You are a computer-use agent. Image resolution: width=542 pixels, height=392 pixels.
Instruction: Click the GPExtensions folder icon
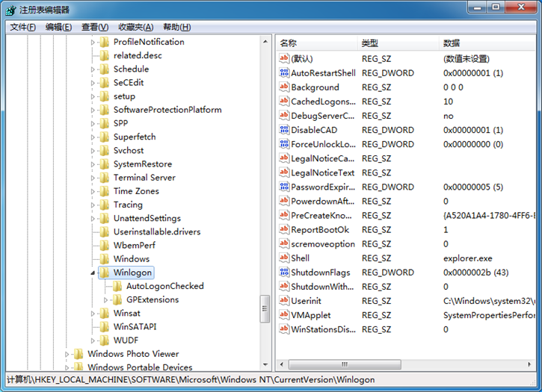tap(117, 299)
